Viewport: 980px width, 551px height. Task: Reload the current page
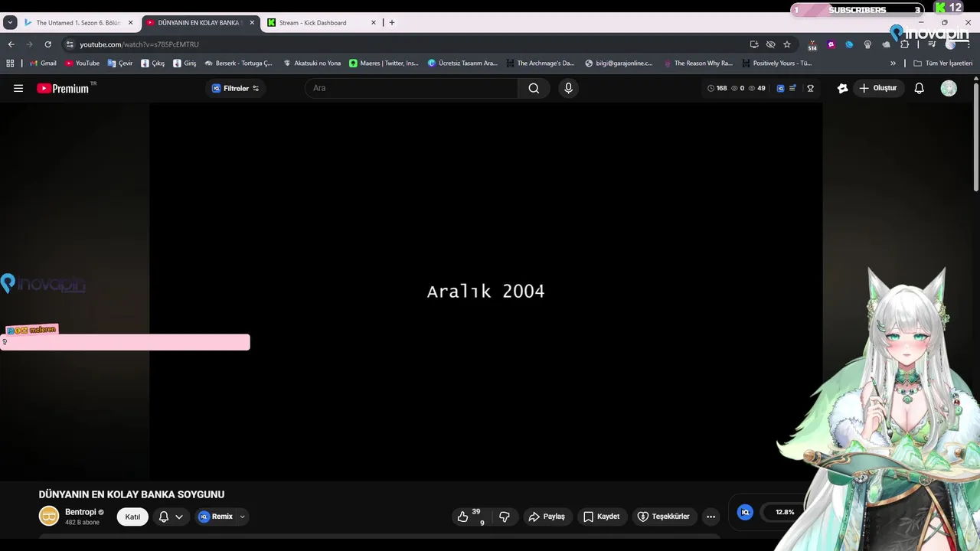tap(47, 44)
